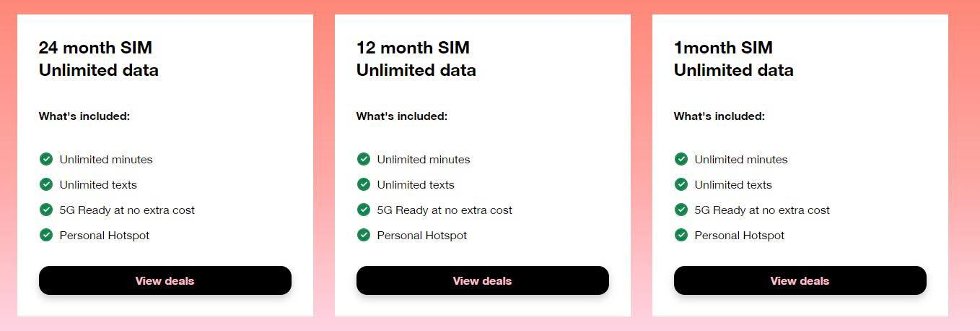Click 5G Ready checkmark in 24 month card

(x=46, y=210)
